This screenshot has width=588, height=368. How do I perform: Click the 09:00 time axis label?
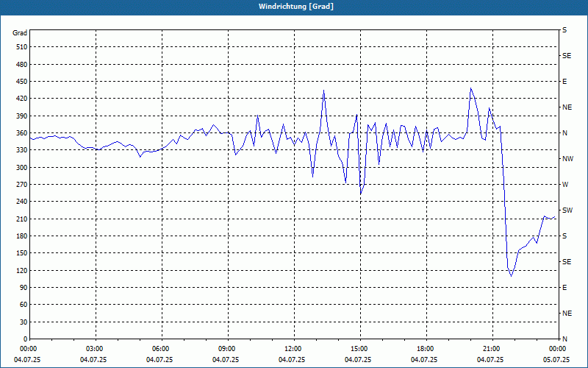pyautogui.click(x=228, y=349)
